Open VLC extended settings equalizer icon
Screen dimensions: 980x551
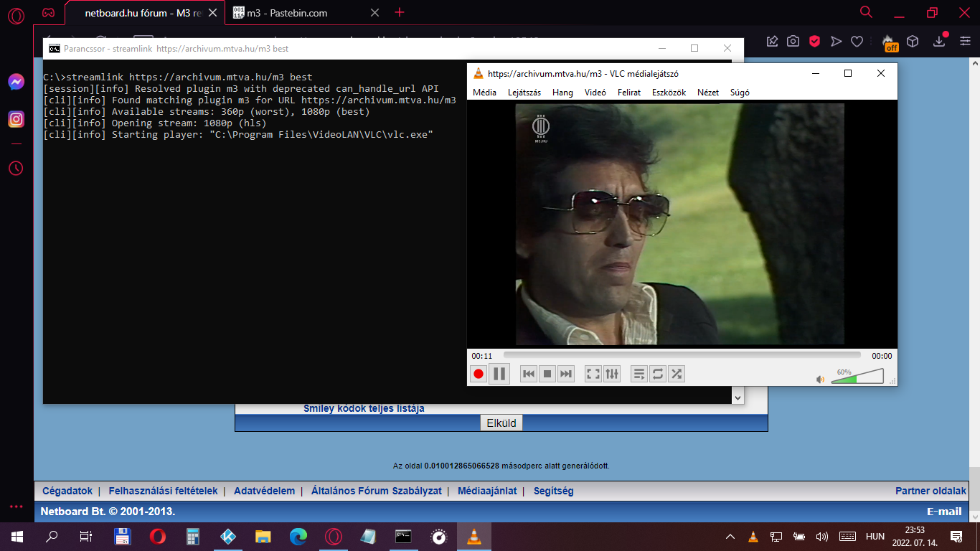click(611, 374)
